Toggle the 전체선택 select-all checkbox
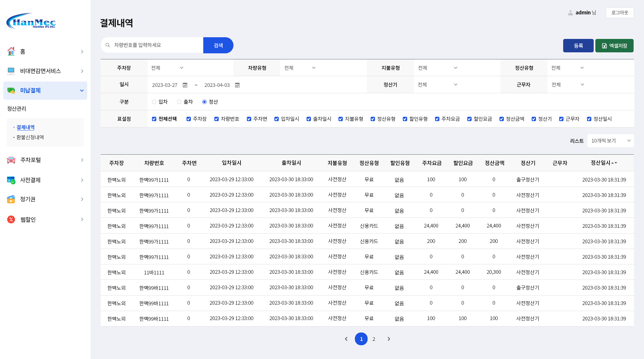 pos(154,119)
